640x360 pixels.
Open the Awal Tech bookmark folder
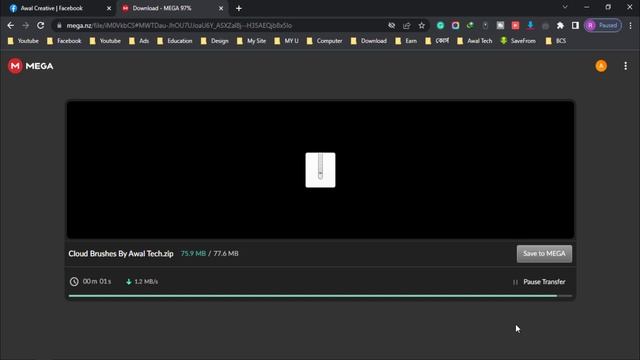point(475,41)
